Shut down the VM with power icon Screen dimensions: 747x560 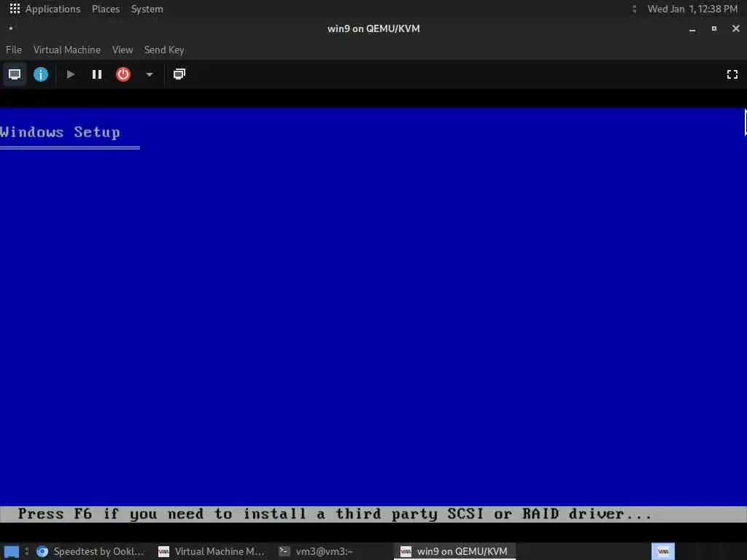click(123, 74)
